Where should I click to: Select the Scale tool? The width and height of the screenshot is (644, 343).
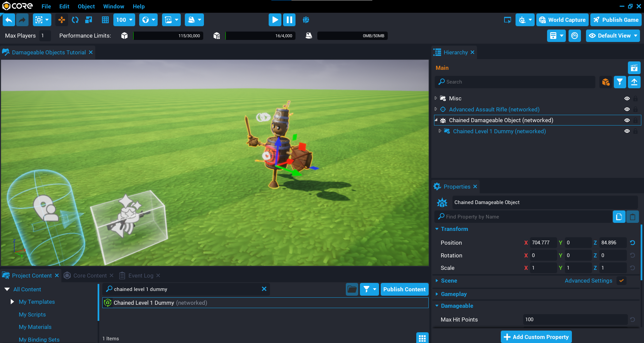pos(89,20)
